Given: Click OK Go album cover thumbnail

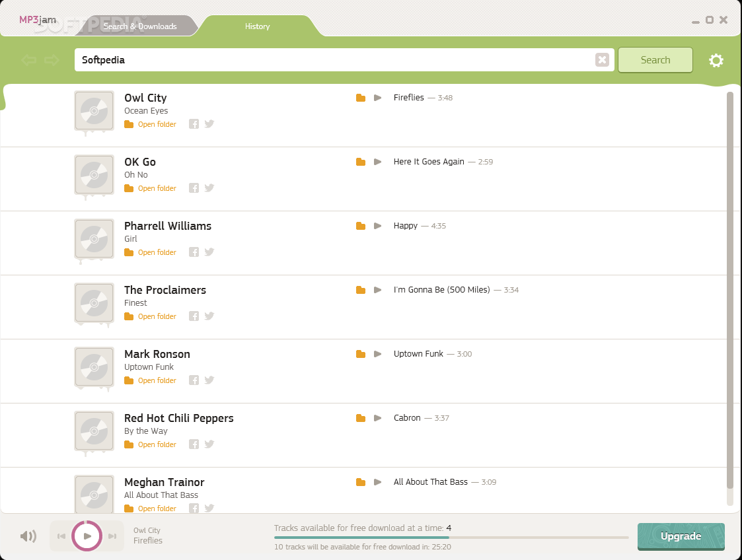Looking at the screenshot, I should tap(94, 175).
